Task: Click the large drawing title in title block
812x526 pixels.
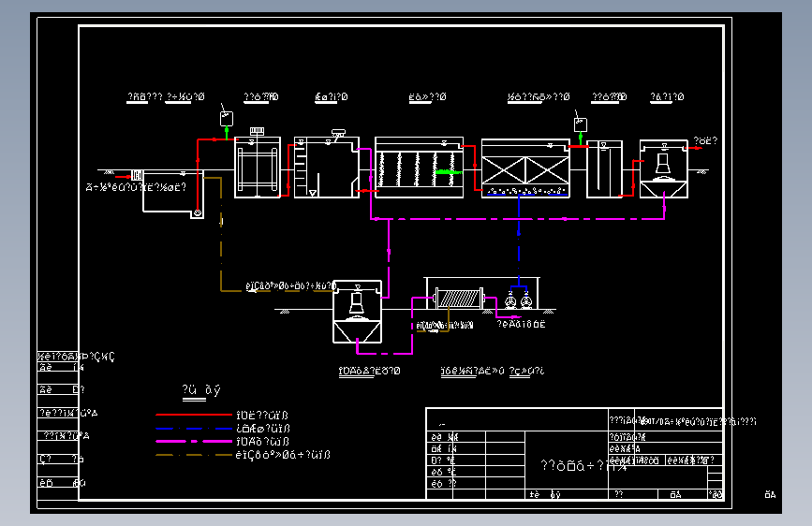Action: (583, 465)
